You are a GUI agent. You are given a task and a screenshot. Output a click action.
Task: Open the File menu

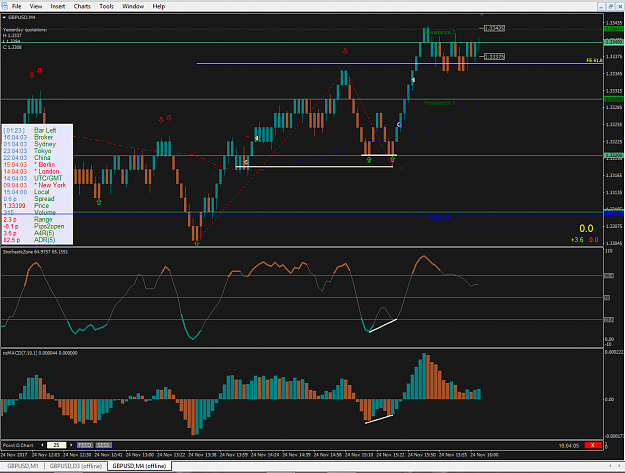(x=16, y=6)
